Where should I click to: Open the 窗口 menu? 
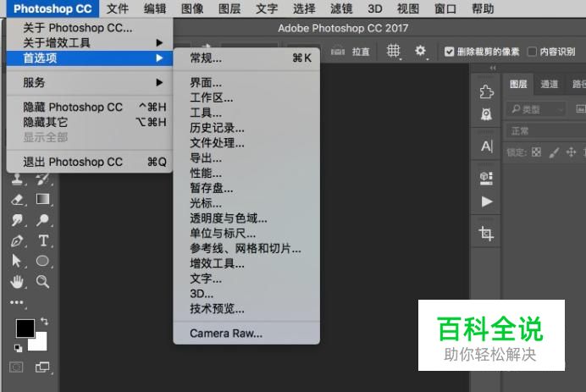(x=445, y=8)
